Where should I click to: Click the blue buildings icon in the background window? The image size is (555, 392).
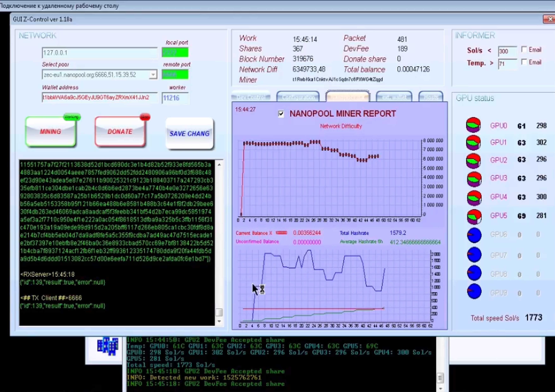pos(108,346)
